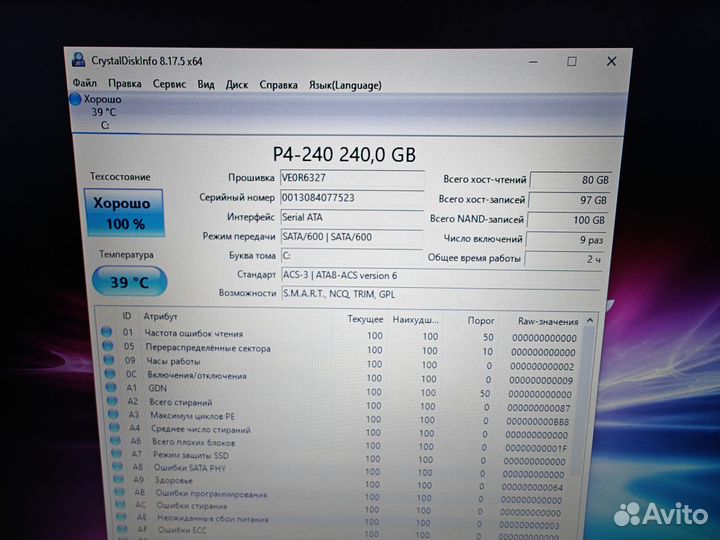Click status circle of the A1 GDN row
The image size is (720, 540).
[x=111, y=387]
